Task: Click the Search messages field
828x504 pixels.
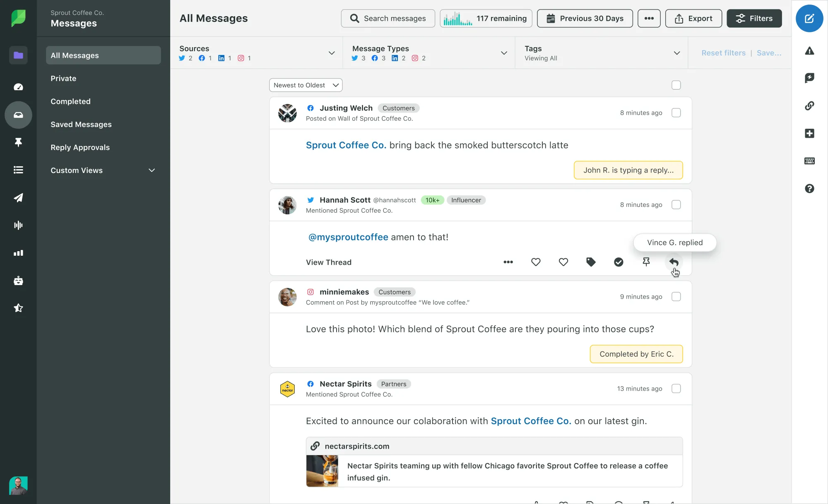Action: click(x=388, y=18)
